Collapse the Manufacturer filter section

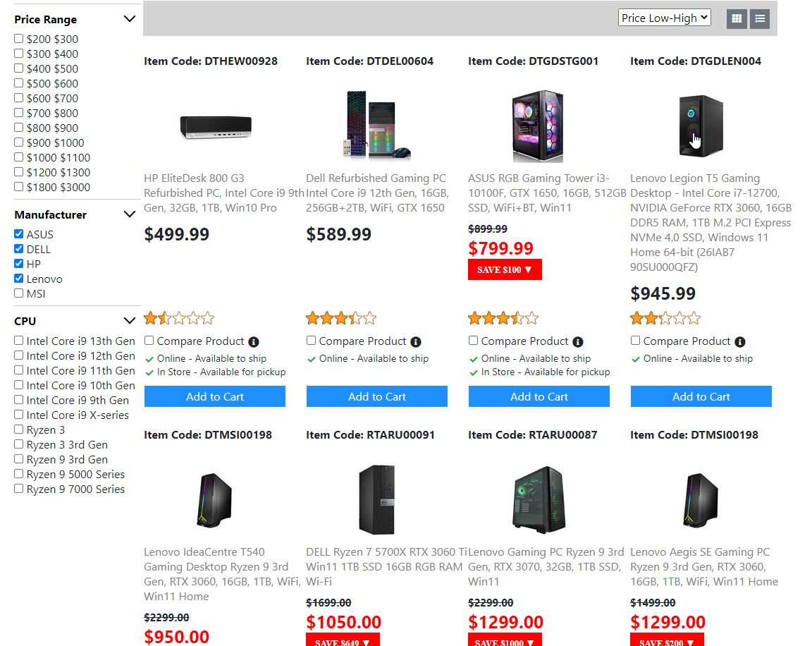pyautogui.click(x=129, y=214)
